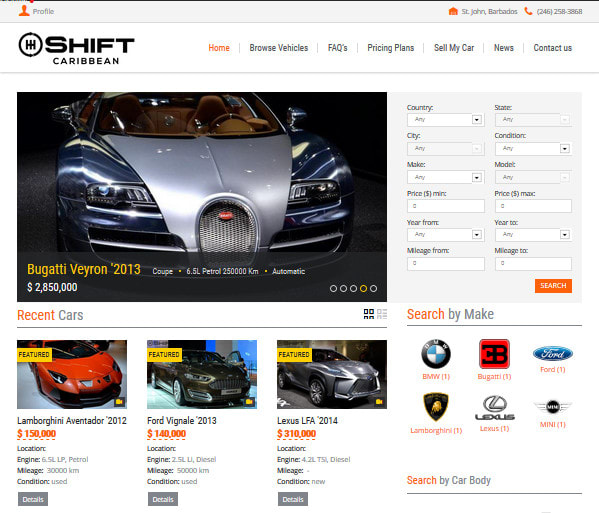Select the Lexus make logo
Viewport: 599px width, 513px height.
[495, 408]
